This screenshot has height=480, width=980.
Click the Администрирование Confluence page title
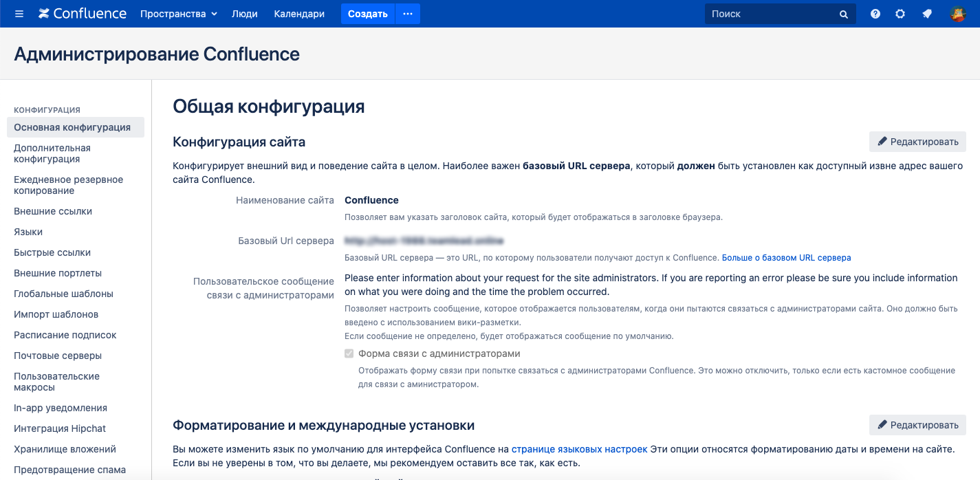157,54
